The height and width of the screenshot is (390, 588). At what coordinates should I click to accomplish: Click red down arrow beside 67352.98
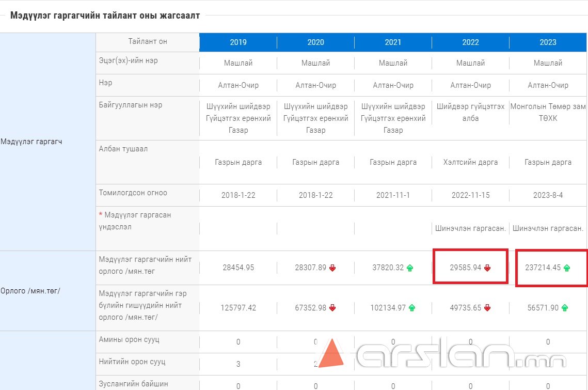[x=332, y=308]
